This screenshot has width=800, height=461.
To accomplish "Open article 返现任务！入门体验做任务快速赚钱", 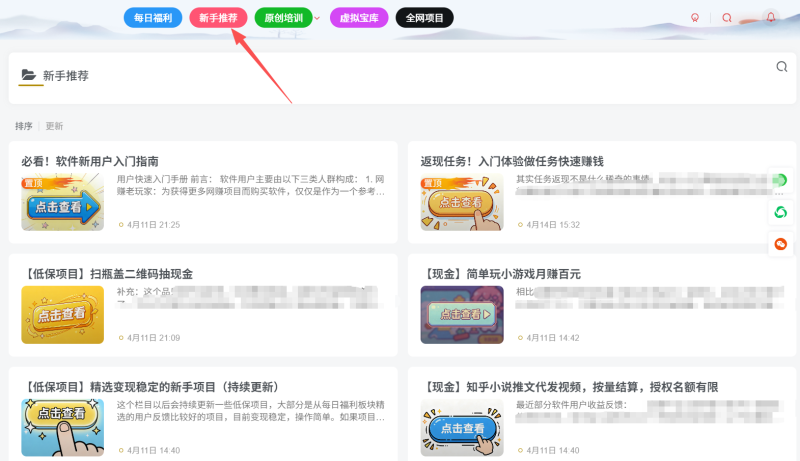I will click(x=512, y=162).
